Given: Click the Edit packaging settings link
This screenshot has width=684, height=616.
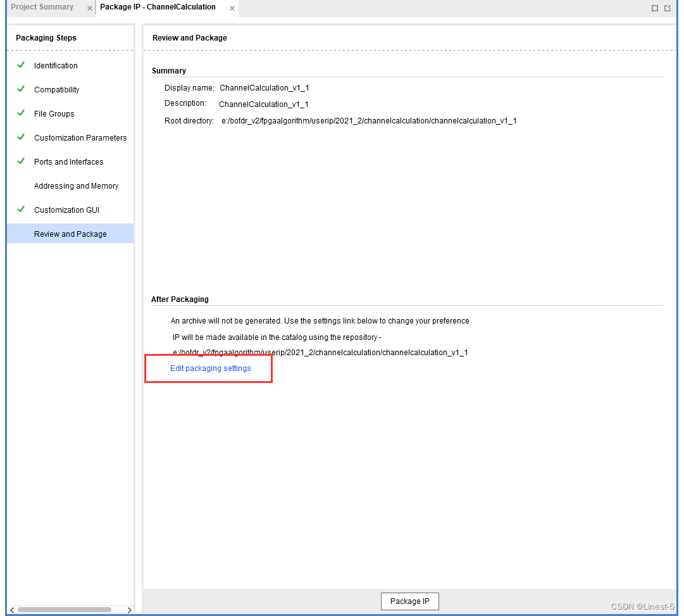Looking at the screenshot, I should [x=210, y=368].
